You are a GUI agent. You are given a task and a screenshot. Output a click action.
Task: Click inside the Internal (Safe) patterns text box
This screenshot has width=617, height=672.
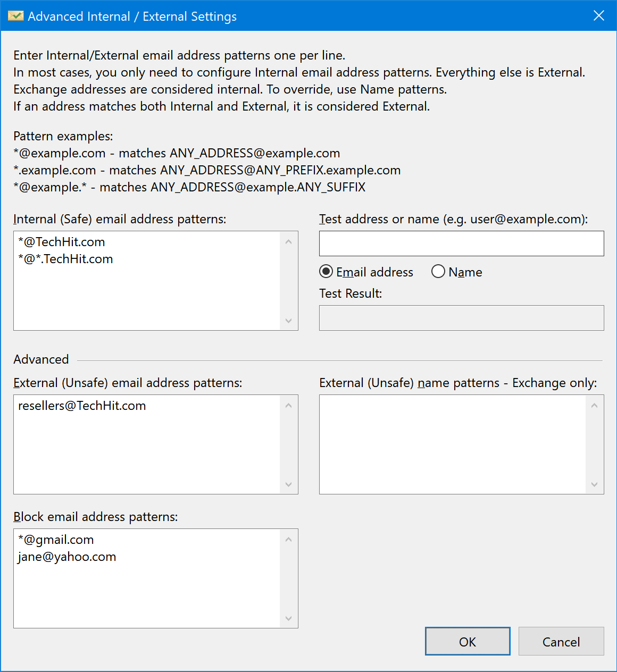[x=147, y=281]
